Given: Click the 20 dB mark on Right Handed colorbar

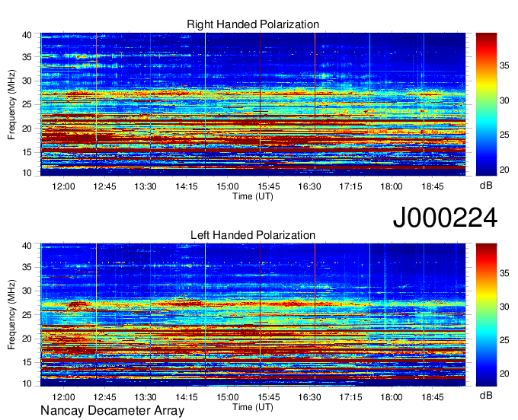Looking at the screenshot, I should pos(504,170).
